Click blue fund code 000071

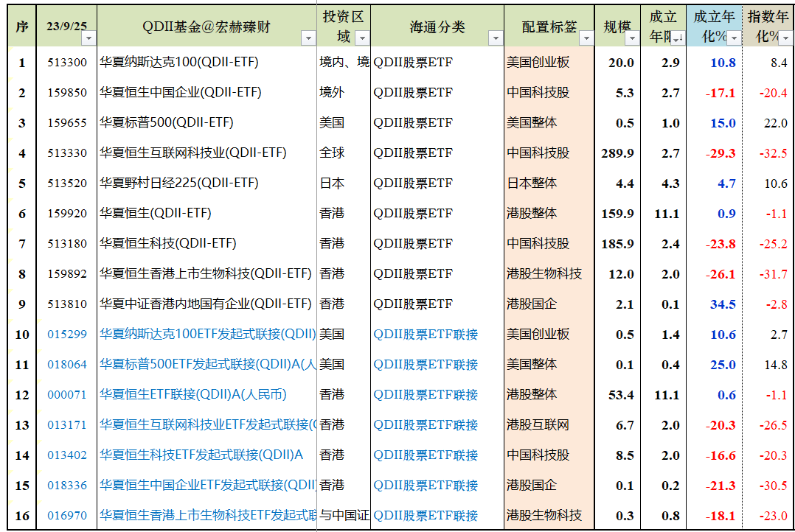[x=67, y=395]
